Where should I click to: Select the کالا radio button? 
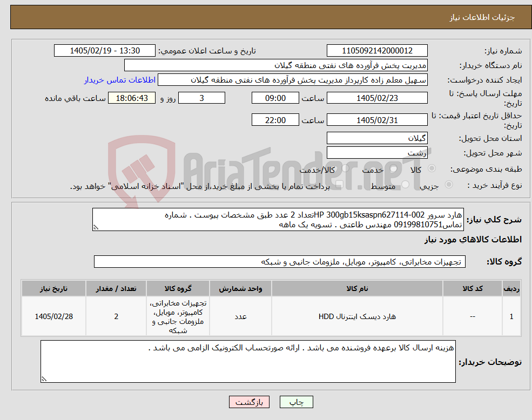[x=432, y=168]
